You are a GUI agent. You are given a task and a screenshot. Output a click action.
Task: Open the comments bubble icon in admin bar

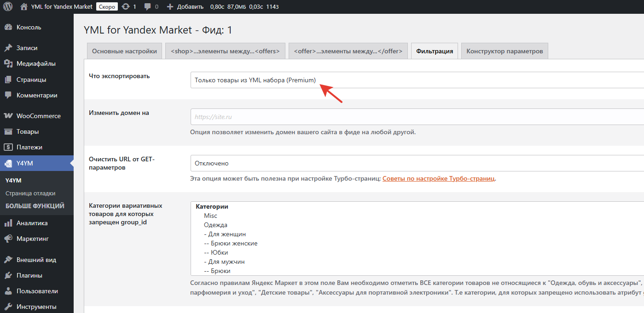pos(148,7)
